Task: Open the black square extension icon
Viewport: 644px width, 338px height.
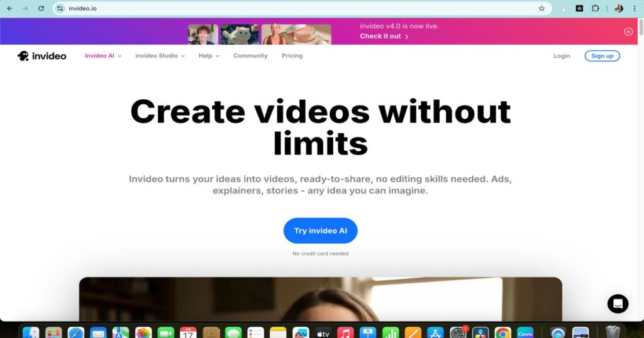Action: (579, 8)
